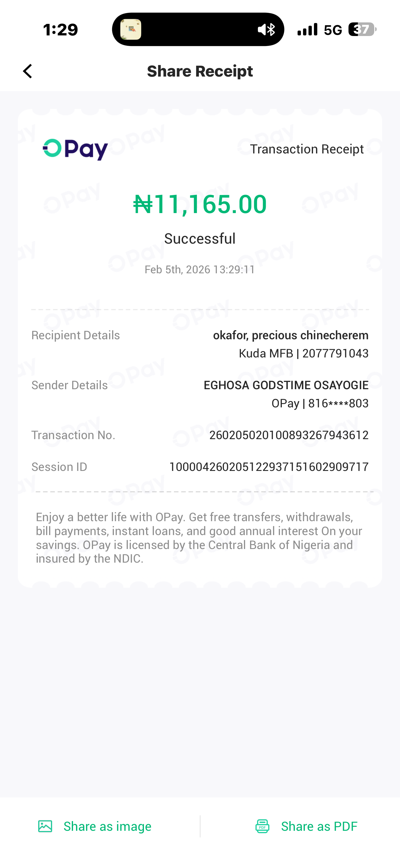The width and height of the screenshot is (400, 868).
Task: Tap the transaction number value
Action: (289, 435)
